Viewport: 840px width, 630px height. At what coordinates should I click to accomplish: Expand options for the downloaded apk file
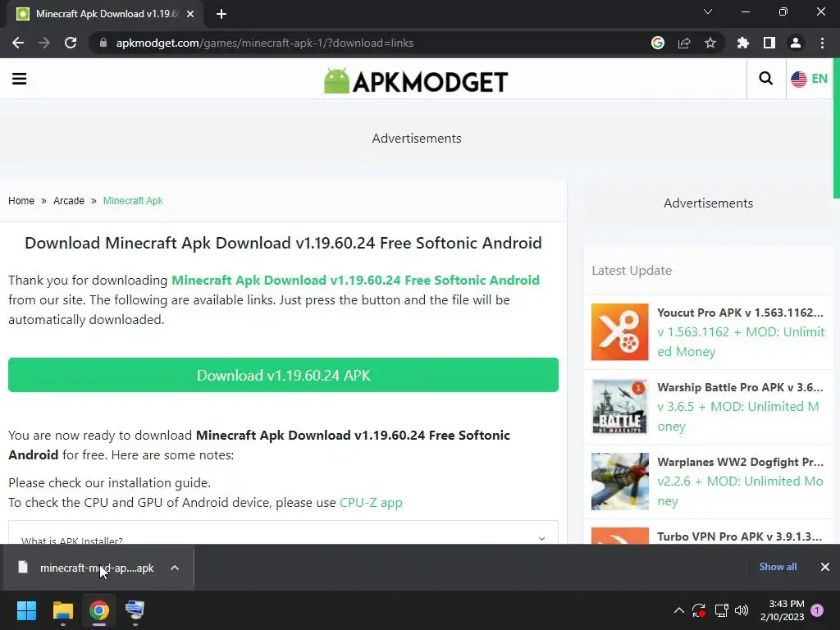[x=175, y=568]
